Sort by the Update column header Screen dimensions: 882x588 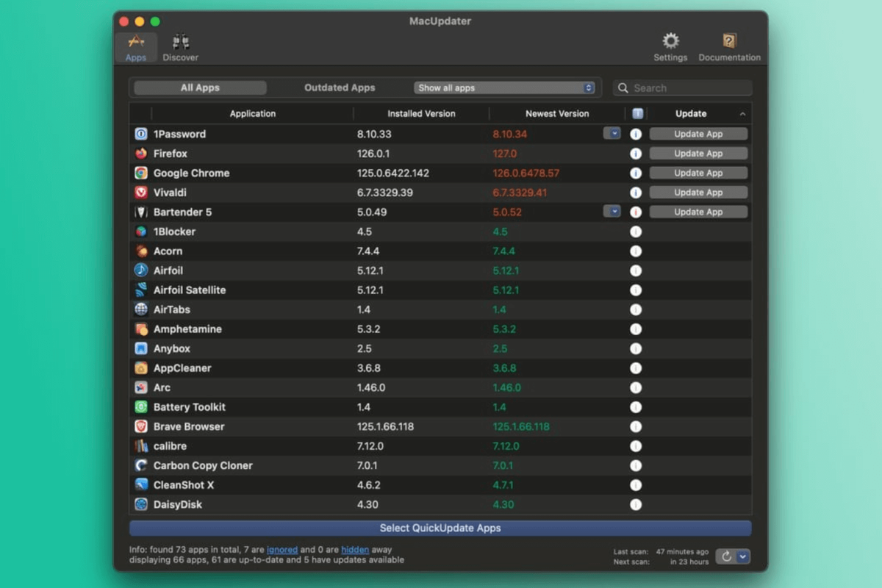pos(691,113)
